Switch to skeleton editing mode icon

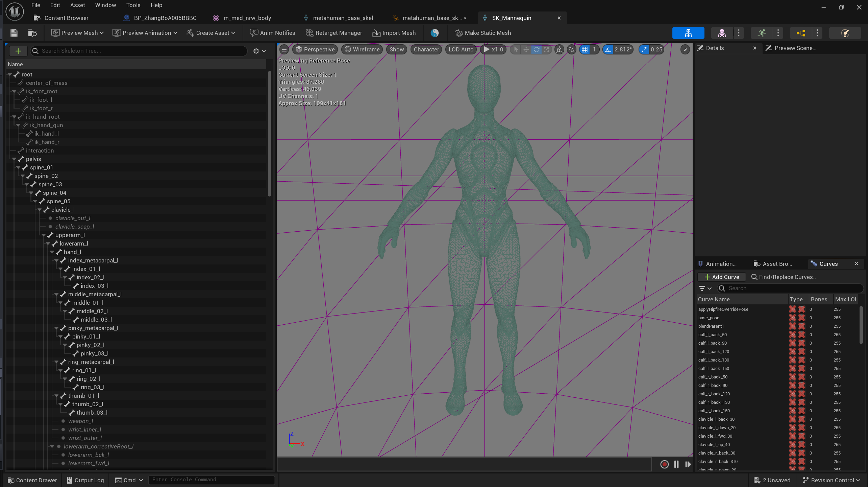pos(688,33)
